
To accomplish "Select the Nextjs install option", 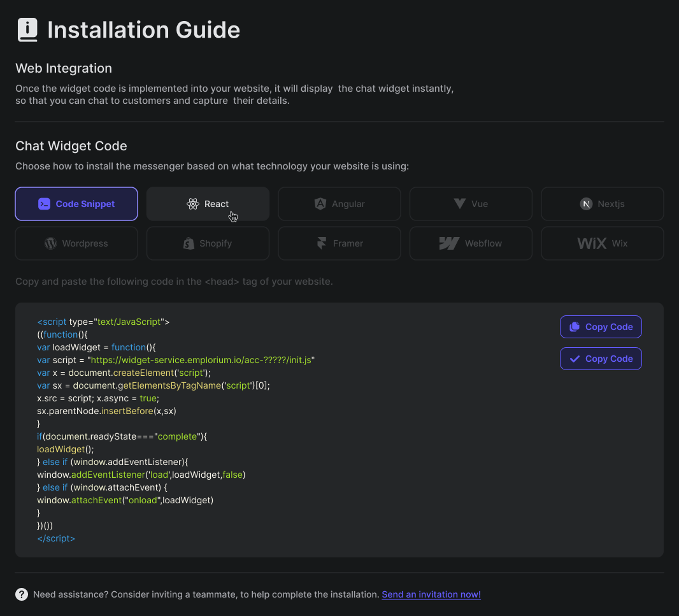I will pyautogui.click(x=603, y=204).
